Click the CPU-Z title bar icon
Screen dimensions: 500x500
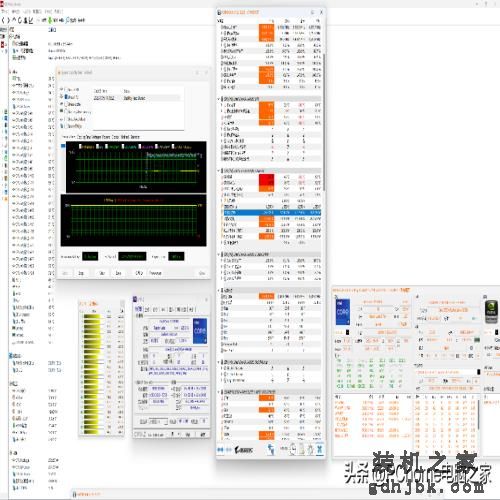click(x=135, y=299)
